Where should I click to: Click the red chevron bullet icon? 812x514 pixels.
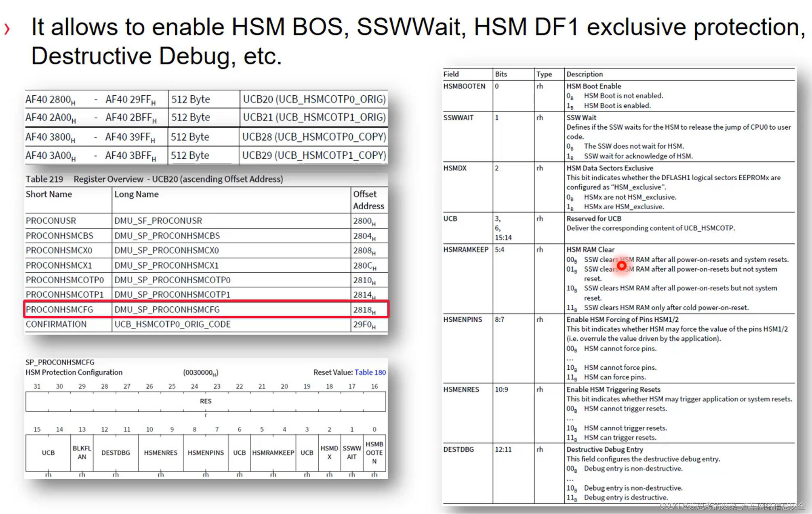7,29
